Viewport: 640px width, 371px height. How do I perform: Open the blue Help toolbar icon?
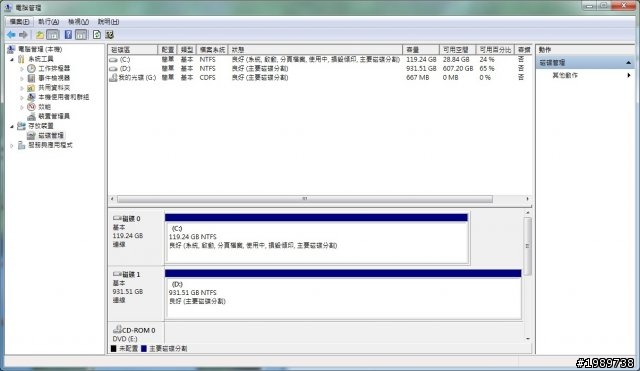pos(68,35)
